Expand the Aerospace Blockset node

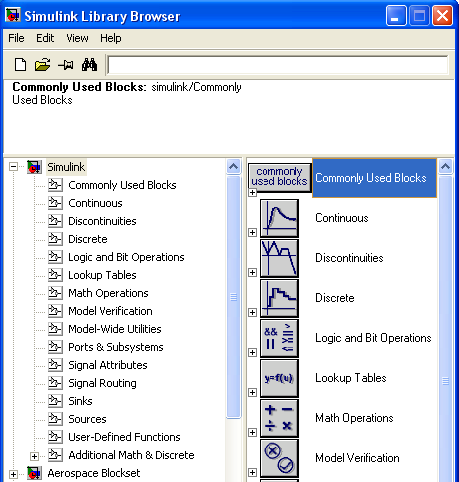point(13,474)
